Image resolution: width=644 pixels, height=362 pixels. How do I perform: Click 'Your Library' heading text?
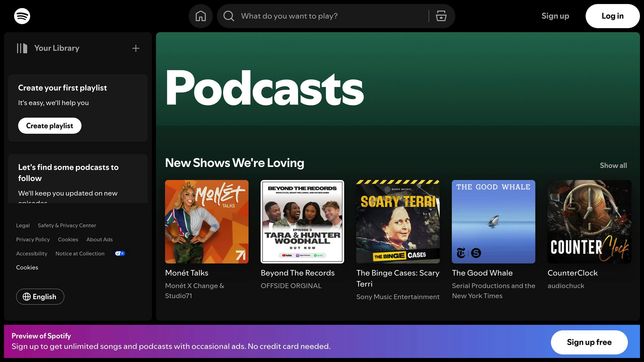[x=57, y=48]
